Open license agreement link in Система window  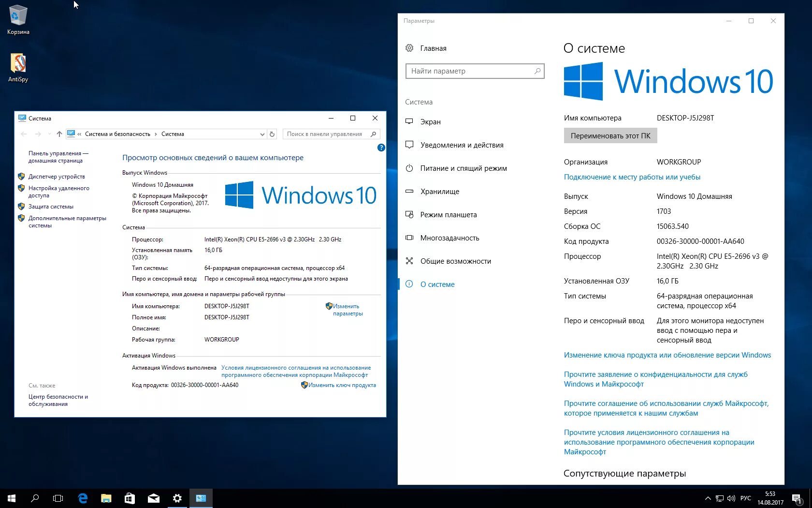click(x=296, y=371)
